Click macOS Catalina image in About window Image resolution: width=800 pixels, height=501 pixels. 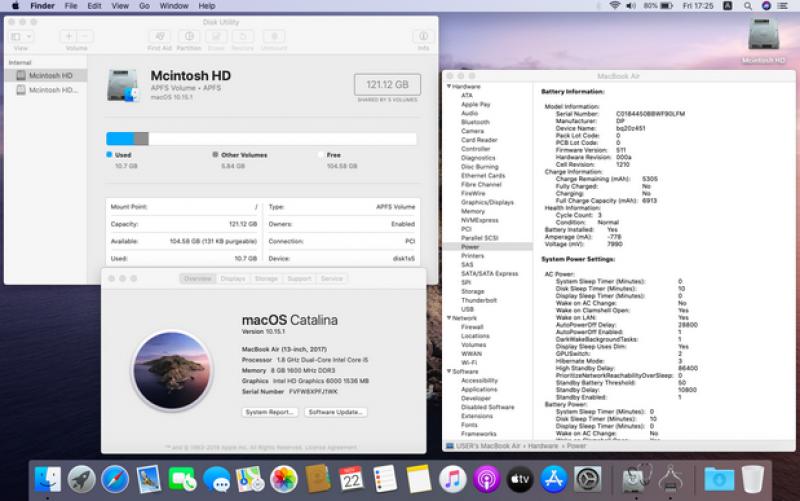171,370
